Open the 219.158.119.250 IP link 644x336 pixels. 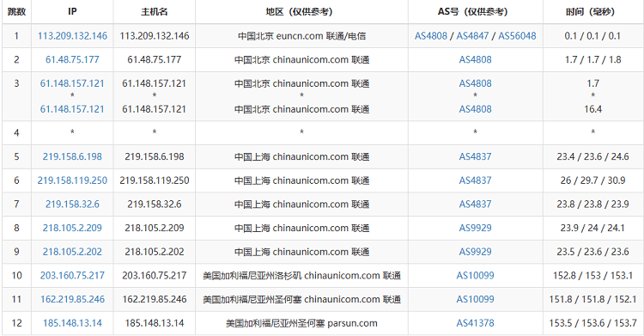coord(72,180)
